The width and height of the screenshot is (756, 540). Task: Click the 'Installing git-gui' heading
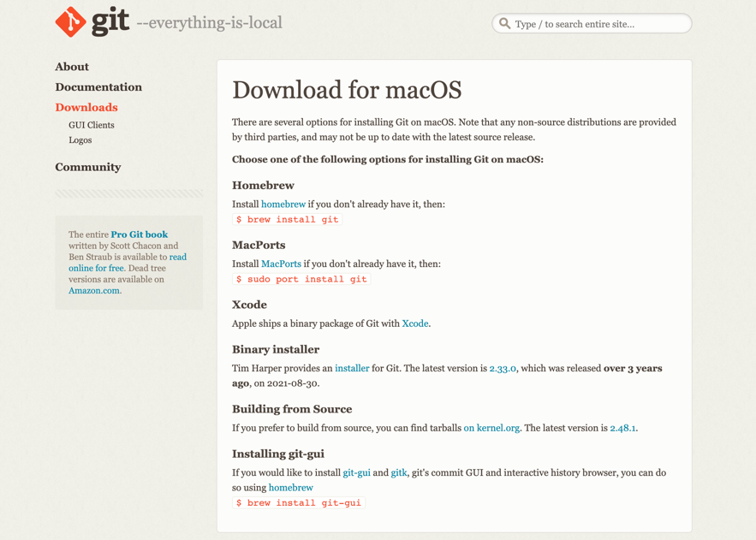tap(278, 454)
